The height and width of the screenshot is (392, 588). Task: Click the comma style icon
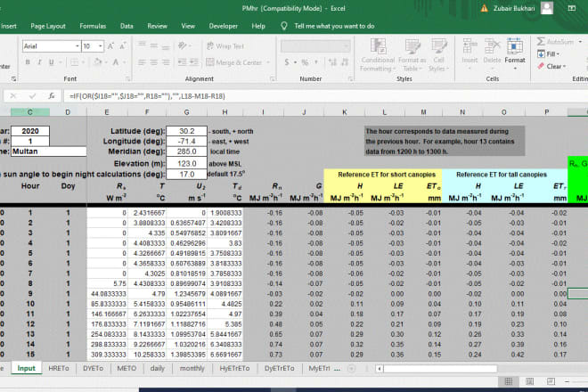click(x=316, y=62)
